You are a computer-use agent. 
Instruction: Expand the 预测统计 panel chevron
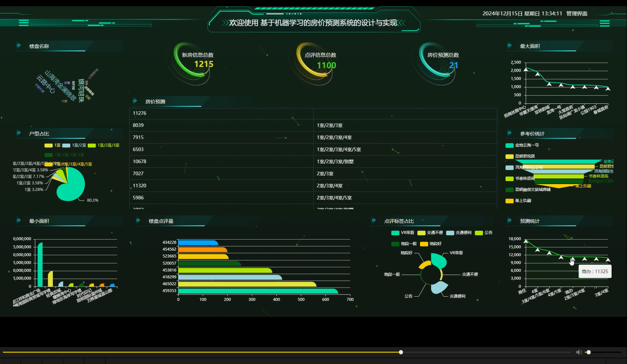coord(510,221)
